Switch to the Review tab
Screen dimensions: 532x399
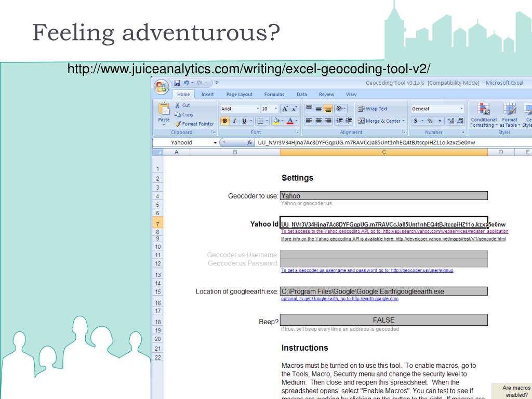(326, 95)
